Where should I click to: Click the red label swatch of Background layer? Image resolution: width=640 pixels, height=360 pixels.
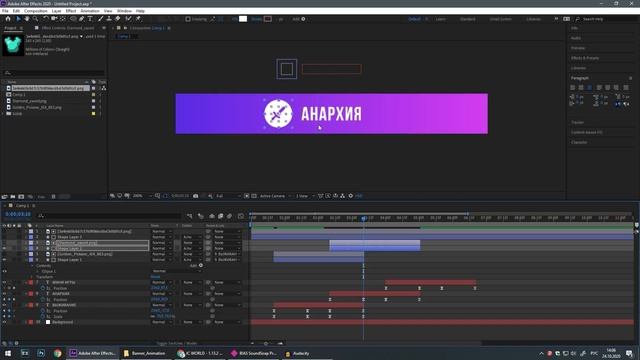tap(31, 322)
